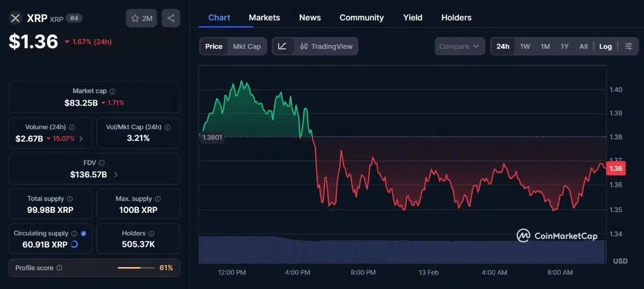Image resolution: width=644 pixels, height=289 pixels.
Task: Click the XRP logo icon
Action: tap(15, 18)
